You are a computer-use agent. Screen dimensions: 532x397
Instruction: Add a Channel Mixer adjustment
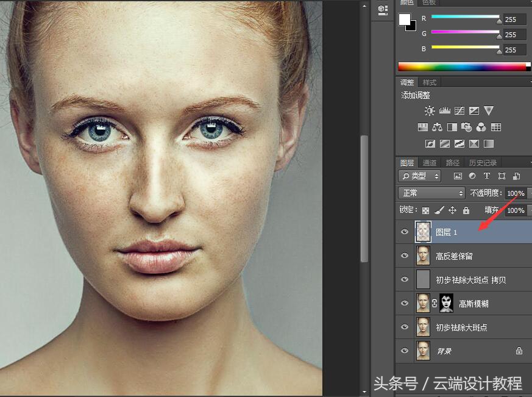point(481,127)
